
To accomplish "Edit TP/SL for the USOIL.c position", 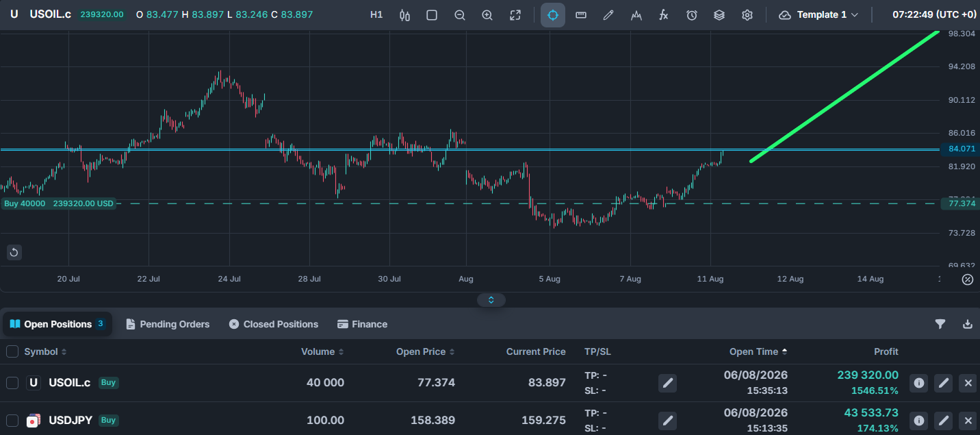I will [668, 383].
